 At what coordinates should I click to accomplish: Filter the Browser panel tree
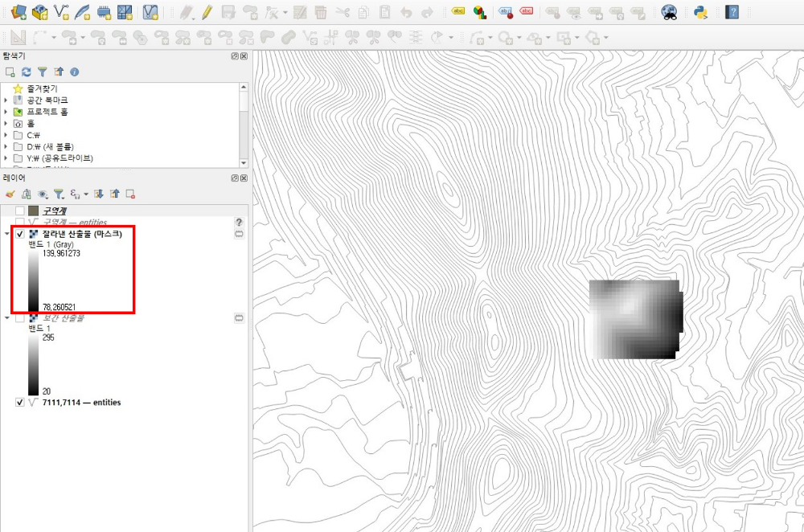coord(43,72)
